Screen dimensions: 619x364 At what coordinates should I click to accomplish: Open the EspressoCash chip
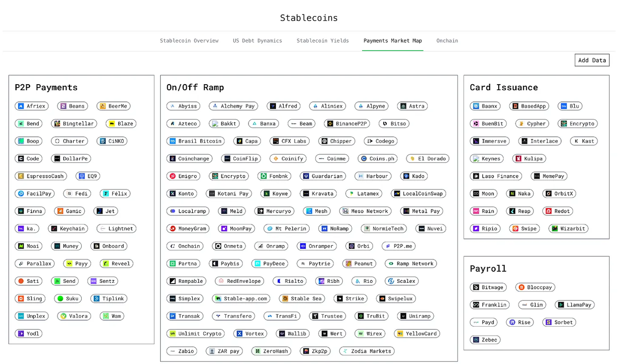pos(41,176)
